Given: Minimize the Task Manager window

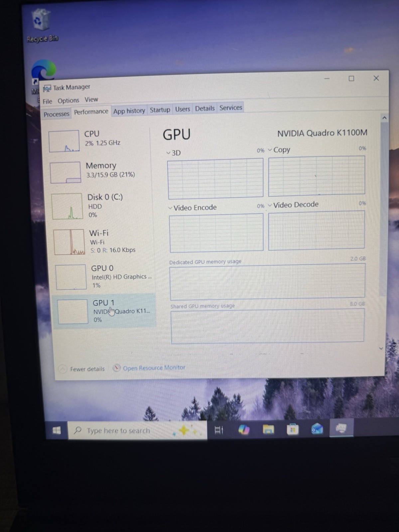Looking at the screenshot, I should (327, 79).
